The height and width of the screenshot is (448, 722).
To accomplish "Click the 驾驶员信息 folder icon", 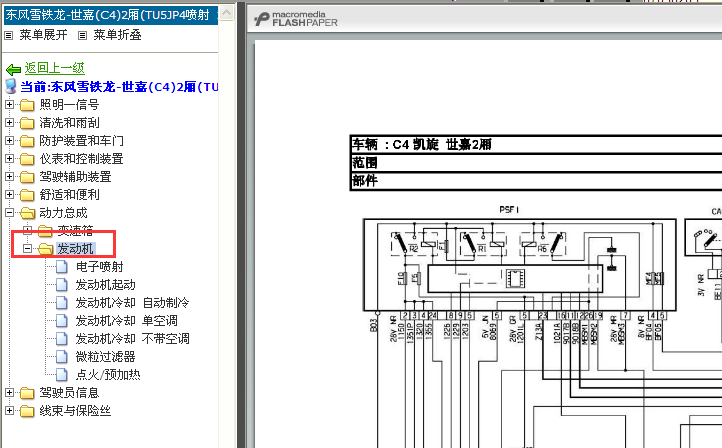I will 27,393.
